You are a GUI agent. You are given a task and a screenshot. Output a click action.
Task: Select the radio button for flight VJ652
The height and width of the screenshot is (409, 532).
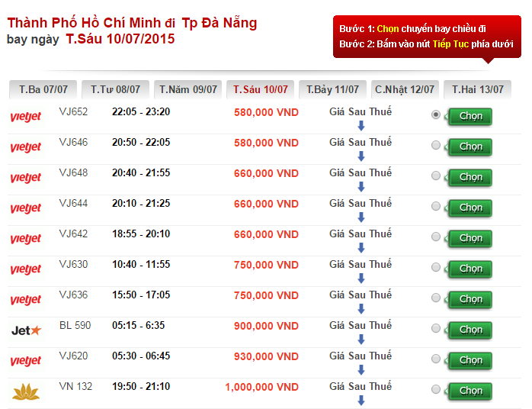coord(436,114)
